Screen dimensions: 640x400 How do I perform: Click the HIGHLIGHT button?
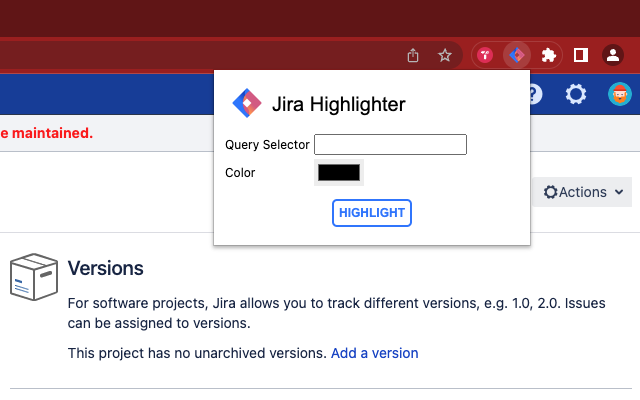[x=372, y=213]
